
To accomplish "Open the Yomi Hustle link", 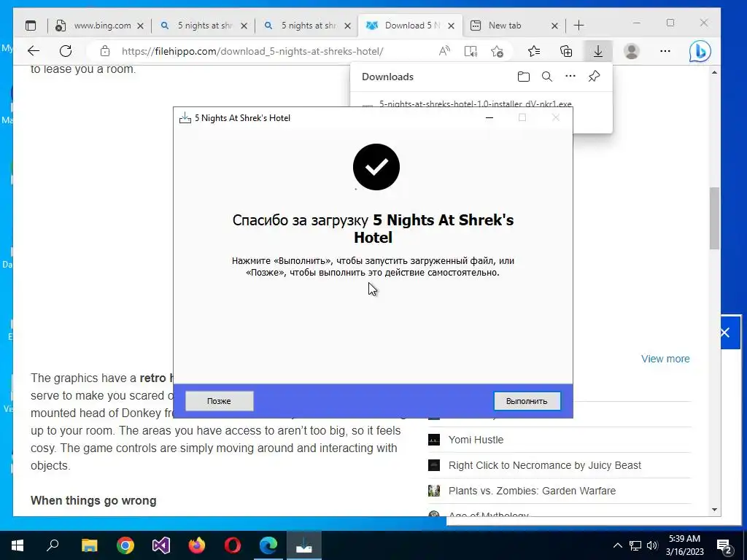I will (x=476, y=440).
